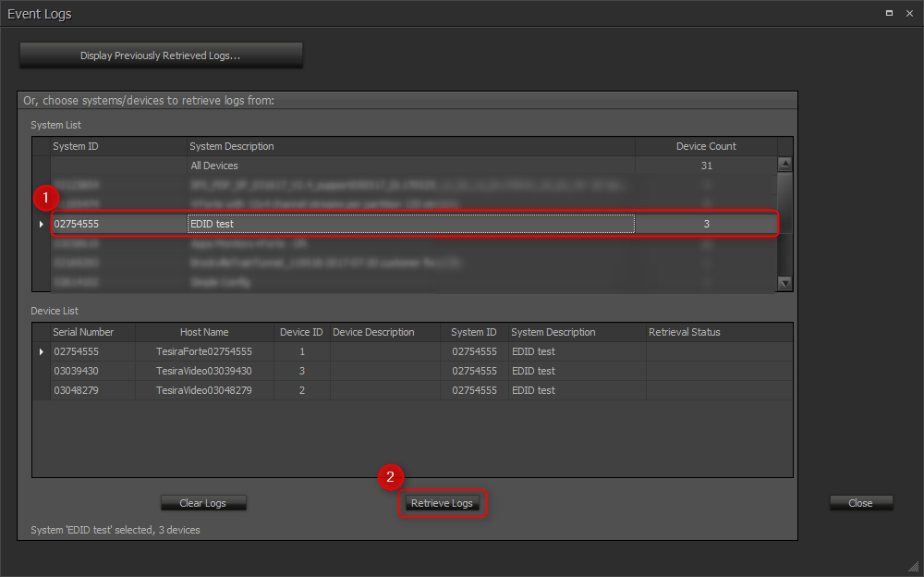Viewport: 924px width, 577px height.
Task: Click the Host Name column header
Action: pos(204,332)
